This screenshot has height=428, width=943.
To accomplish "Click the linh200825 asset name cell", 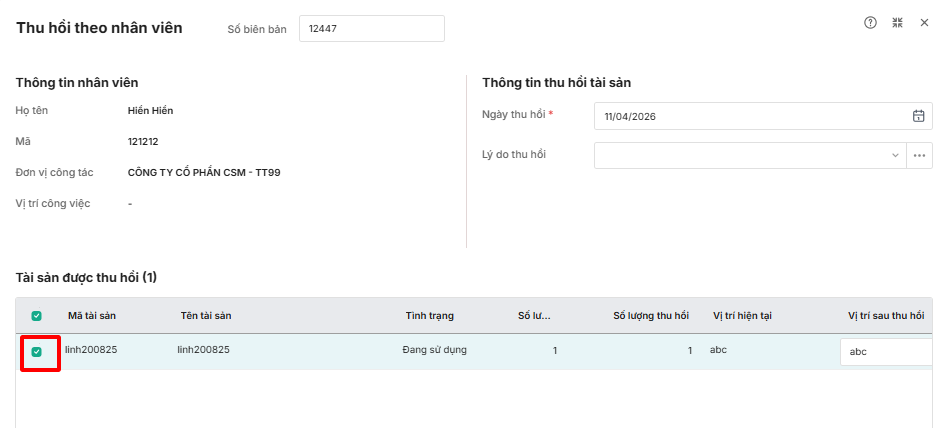I will (204, 350).
